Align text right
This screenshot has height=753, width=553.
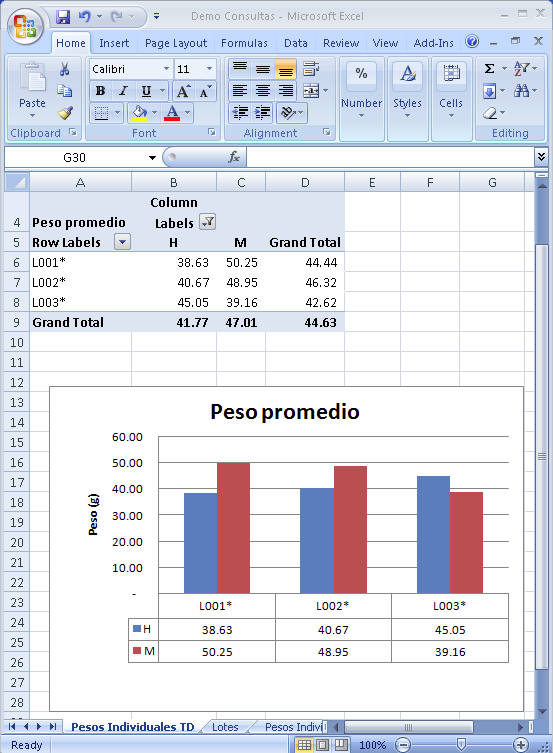(285, 91)
